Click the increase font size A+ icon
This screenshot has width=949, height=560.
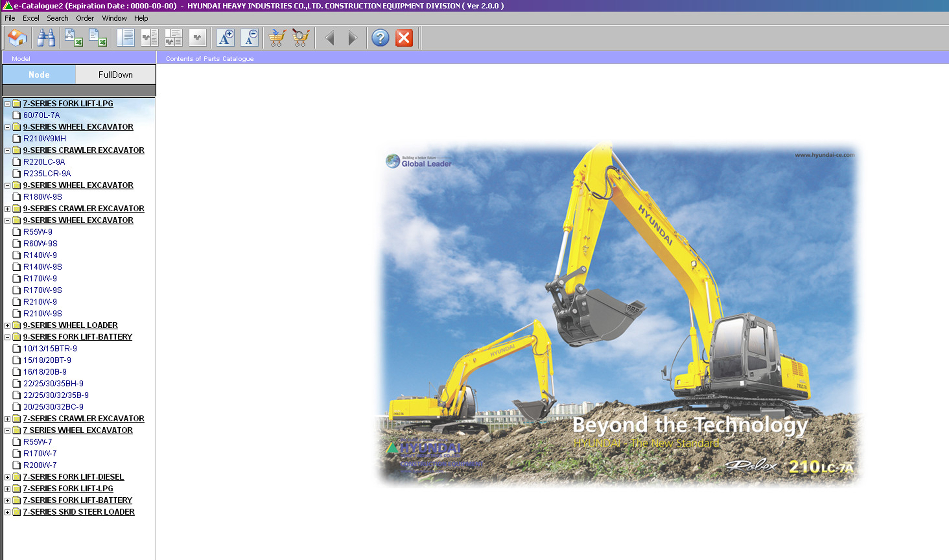click(x=225, y=38)
